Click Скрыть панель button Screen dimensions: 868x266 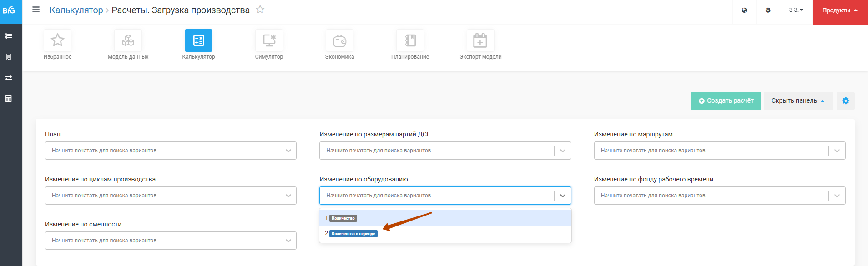798,101
